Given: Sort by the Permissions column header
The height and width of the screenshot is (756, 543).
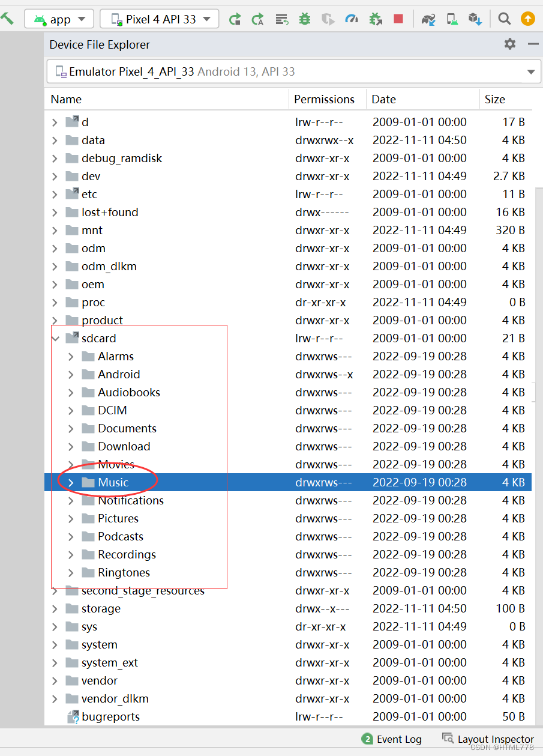Looking at the screenshot, I should click(328, 99).
